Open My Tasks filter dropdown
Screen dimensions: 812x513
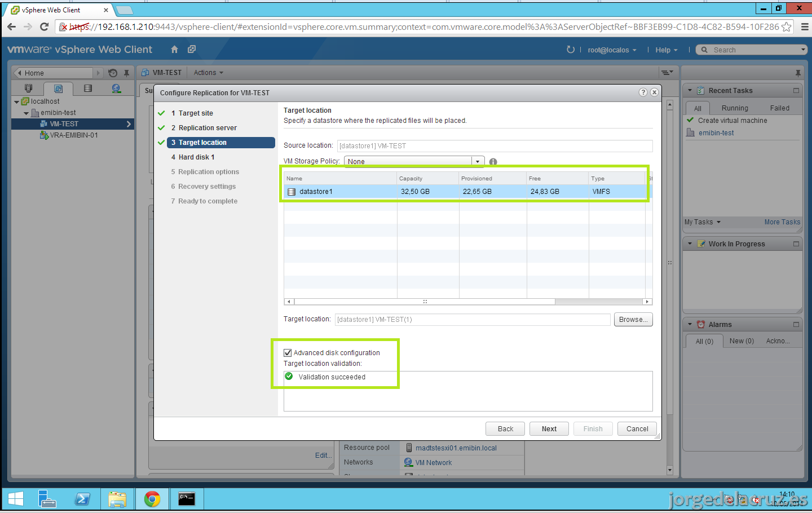[703, 222]
